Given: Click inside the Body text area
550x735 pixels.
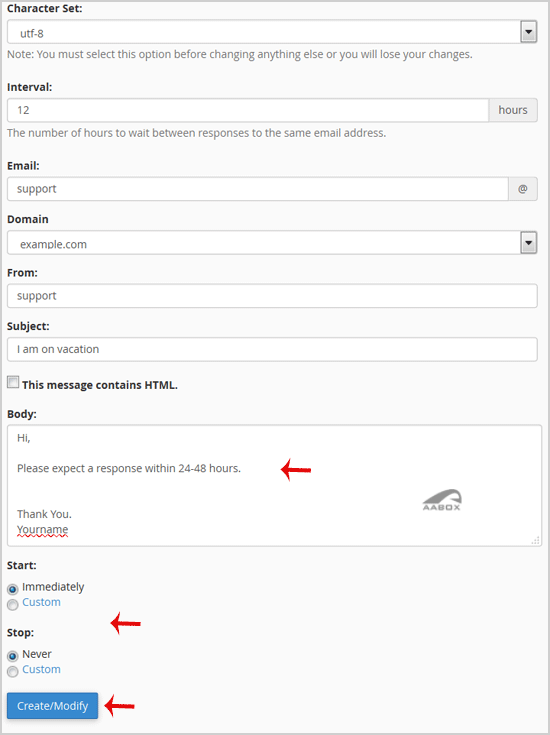Looking at the screenshot, I should pyautogui.click(x=274, y=486).
